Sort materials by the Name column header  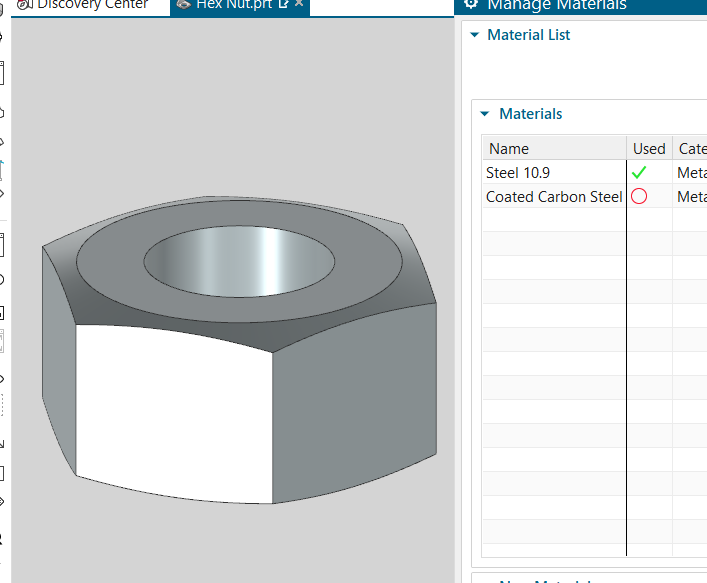coord(553,148)
